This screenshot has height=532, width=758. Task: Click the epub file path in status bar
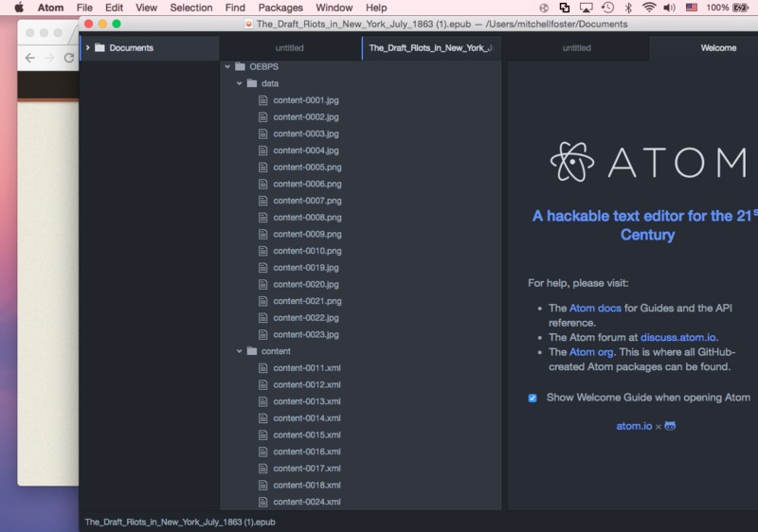180,522
